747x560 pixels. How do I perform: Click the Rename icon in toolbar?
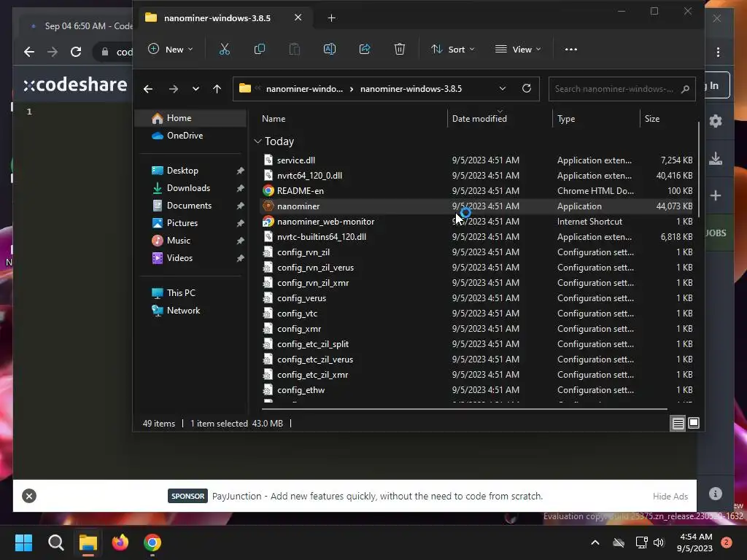pos(330,49)
